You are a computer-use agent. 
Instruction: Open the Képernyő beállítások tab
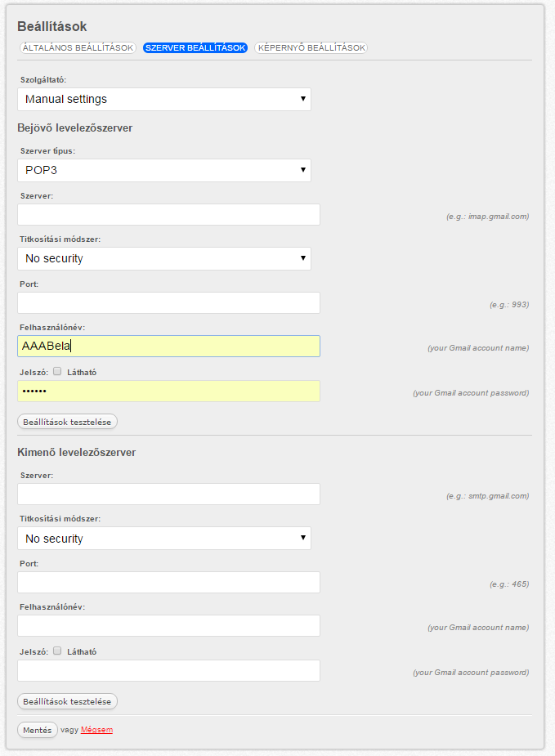pyautogui.click(x=311, y=47)
